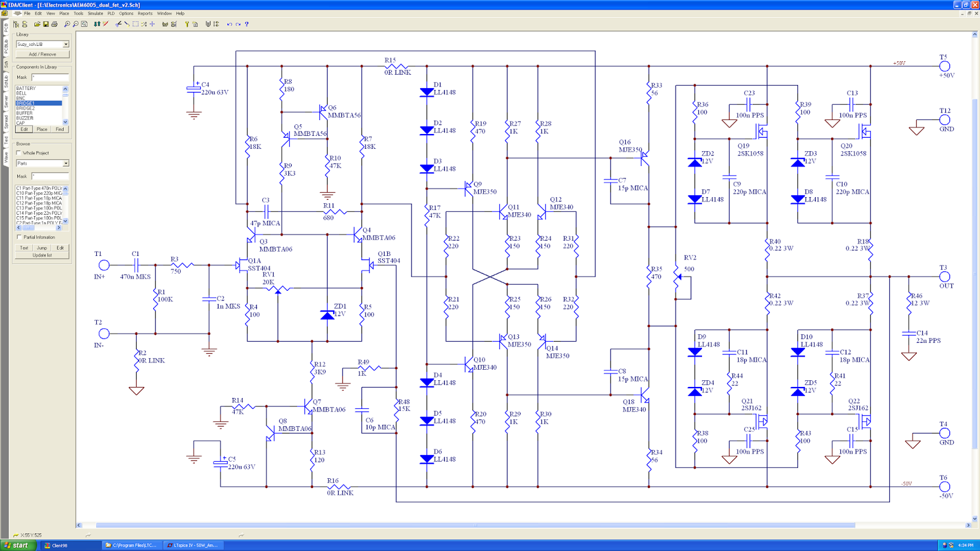980x551 pixels.
Task: Switch to the Wave side tab
Action: 6,158
